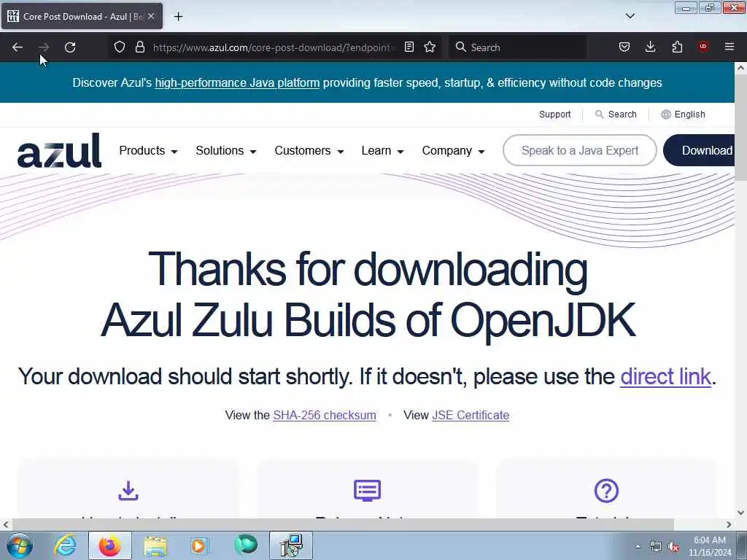
Task: Open the list all tabs chevron
Action: point(630,16)
